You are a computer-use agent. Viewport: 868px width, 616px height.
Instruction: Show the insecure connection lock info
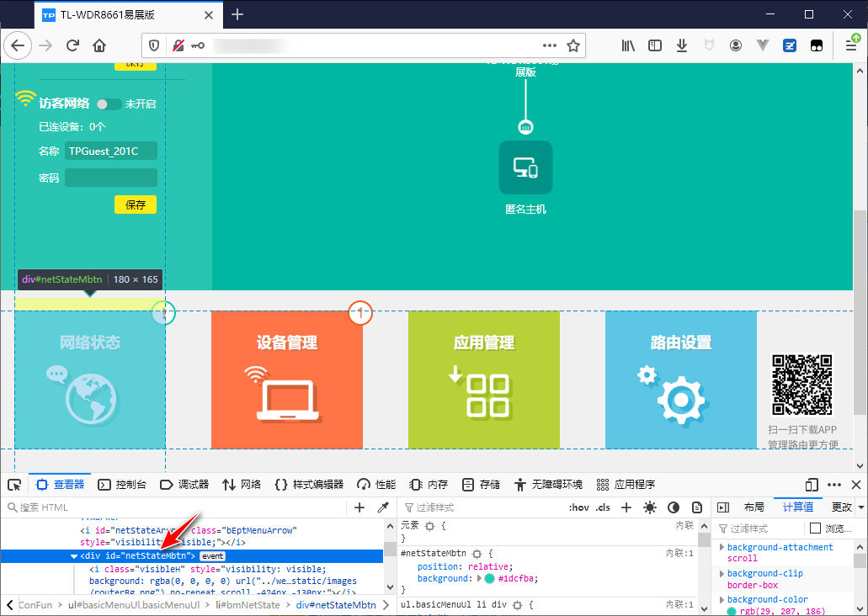tap(178, 45)
